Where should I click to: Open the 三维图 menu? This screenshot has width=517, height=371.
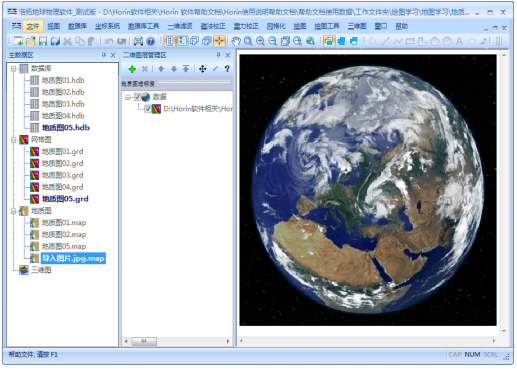(x=357, y=26)
